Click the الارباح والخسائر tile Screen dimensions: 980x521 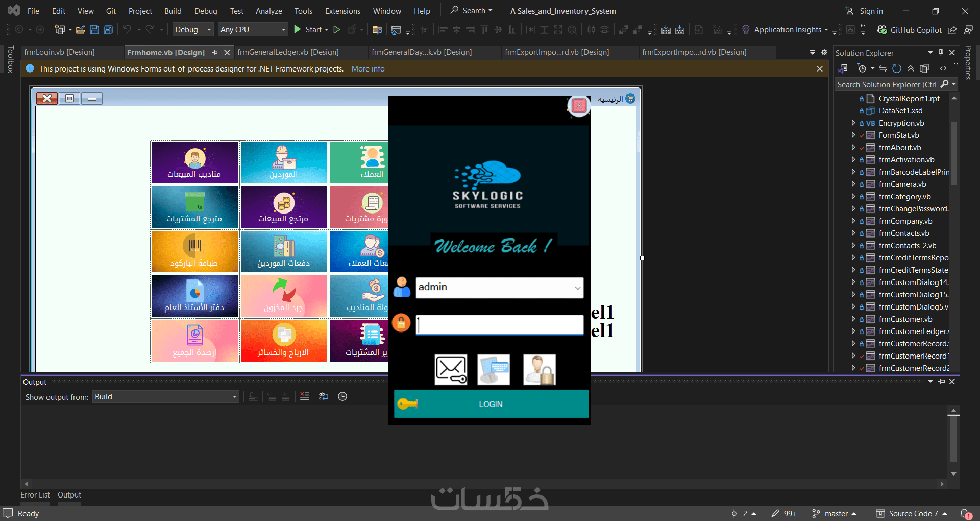coord(284,340)
